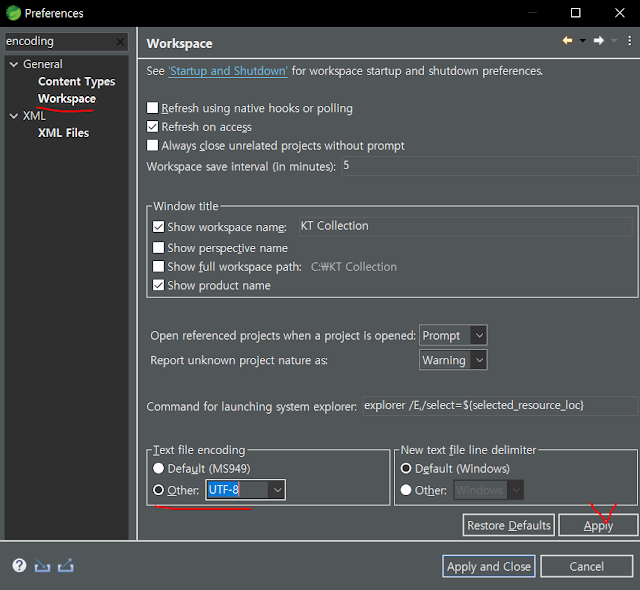Viewport: 640px width, 590px height.
Task: Uncheck Show workspace name
Action: 158,227
